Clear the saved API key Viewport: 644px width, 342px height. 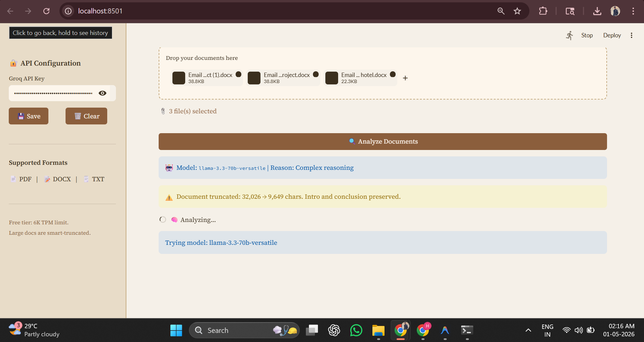[86, 116]
